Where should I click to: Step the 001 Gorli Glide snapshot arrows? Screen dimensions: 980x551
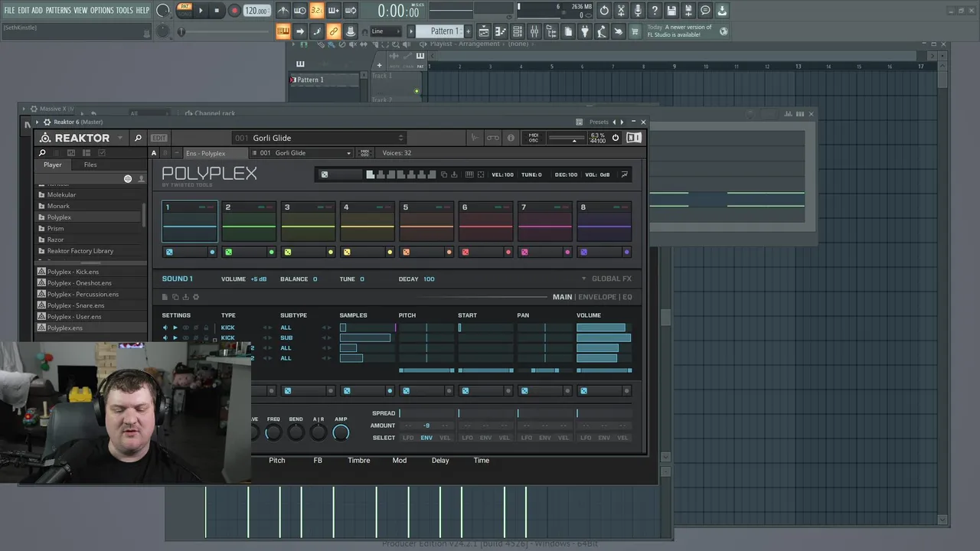tap(400, 138)
